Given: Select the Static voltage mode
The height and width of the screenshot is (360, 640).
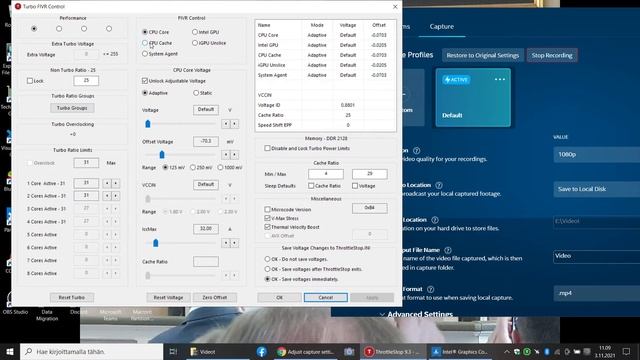Looking at the screenshot, I should pos(196,93).
